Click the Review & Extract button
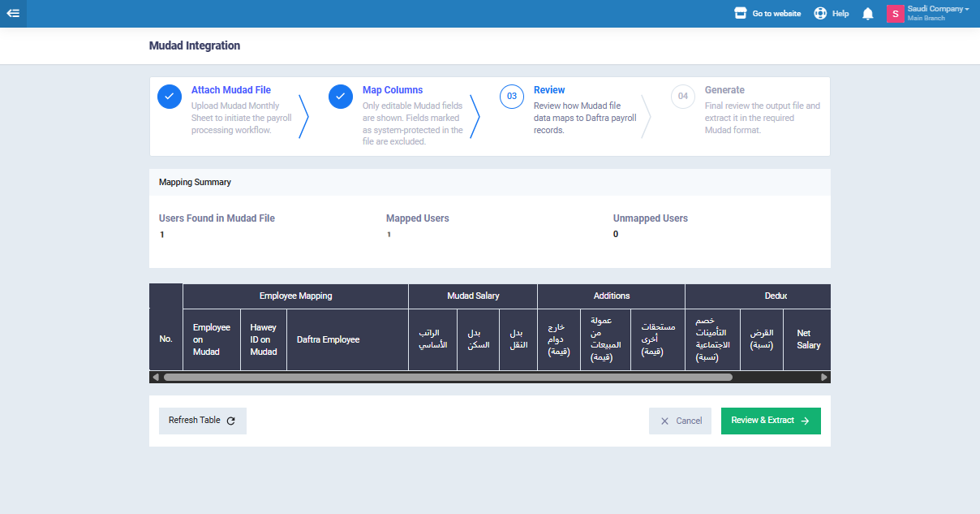980x514 pixels. pyautogui.click(x=771, y=421)
